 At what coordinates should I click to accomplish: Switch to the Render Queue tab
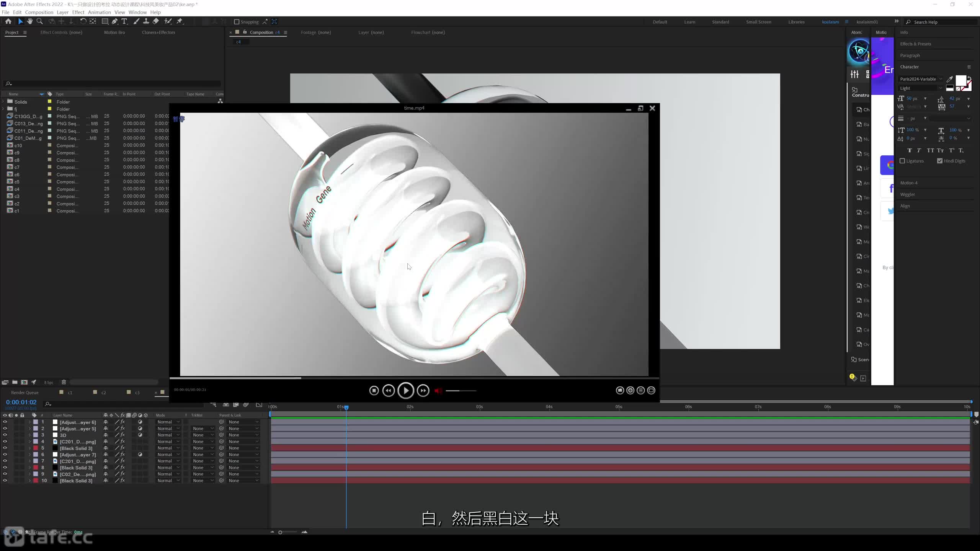25,393
